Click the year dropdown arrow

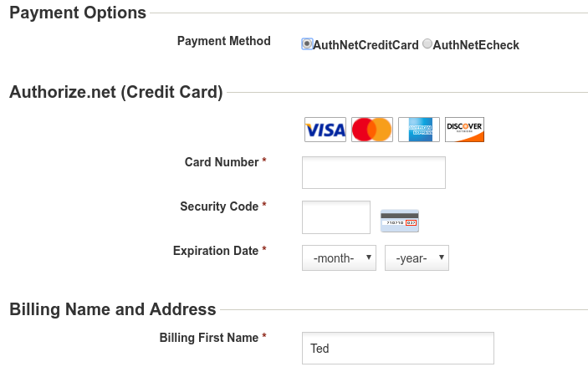click(442, 257)
